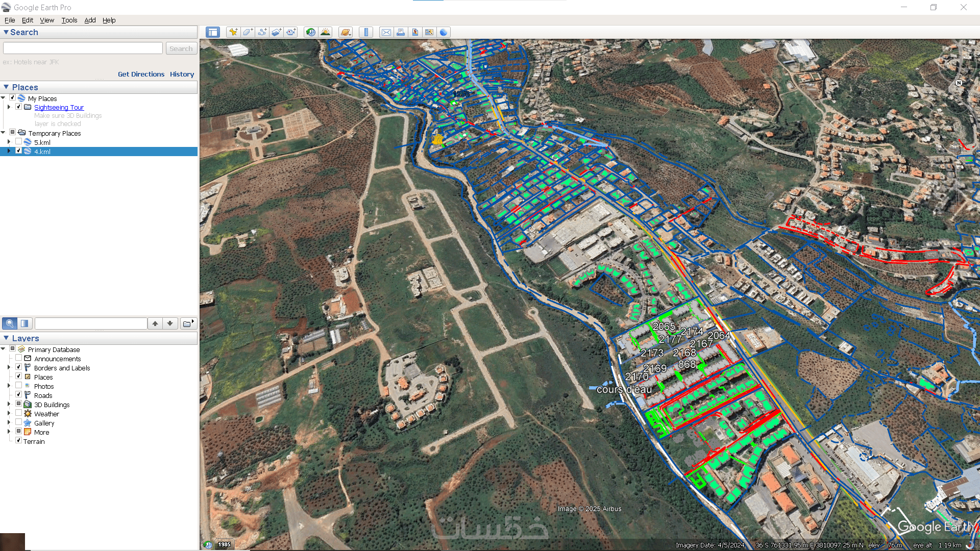Expand the 3D Buildings layer
The image size is (980, 551).
(x=9, y=404)
